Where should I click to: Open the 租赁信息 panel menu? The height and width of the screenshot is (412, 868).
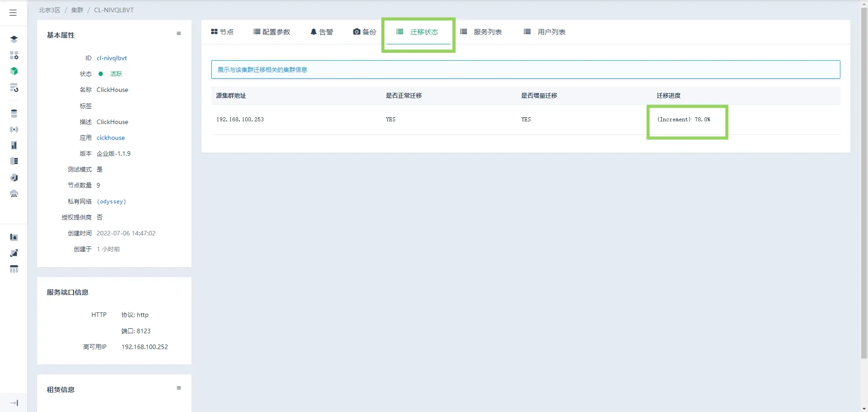tap(179, 388)
